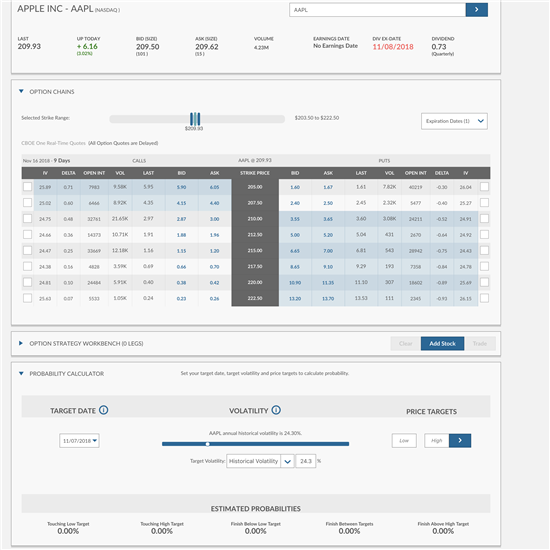This screenshot has width=550, height=550.
Task: Expand Option Strategy Workbench section
Action: coord(21,343)
